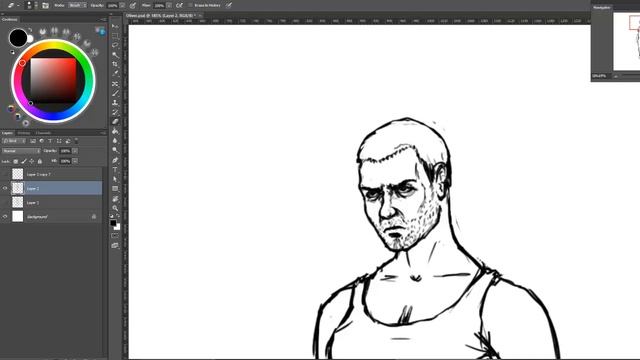Filter layers by type layers
Viewport: 640px width, 360px height.
[x=50, y=141]
